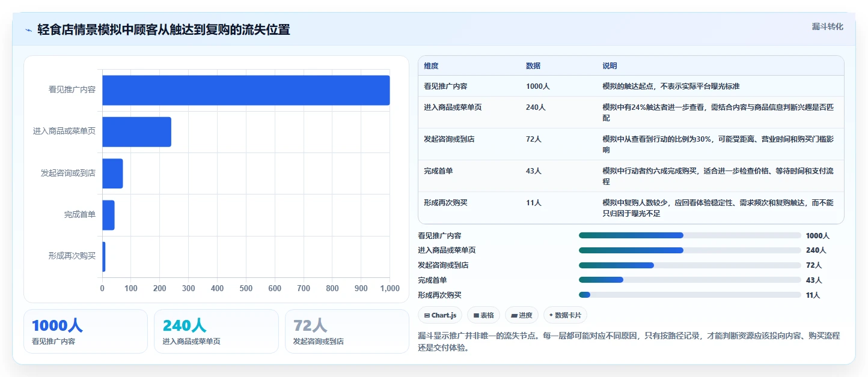The height and width of the screenshot is (377, 868).
Task: Click the 进入商品或菜单页 progress bar
Action: click(x=690, y=250)
